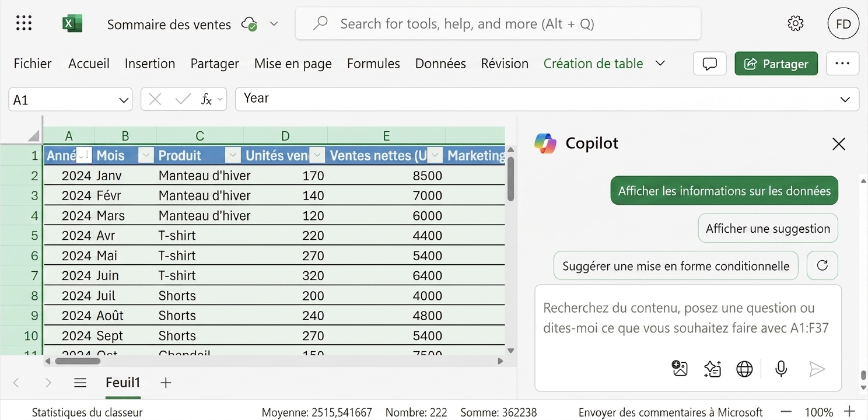Select column C header
This screenshot has width=868, height=420.
click(x=199, y=136)
